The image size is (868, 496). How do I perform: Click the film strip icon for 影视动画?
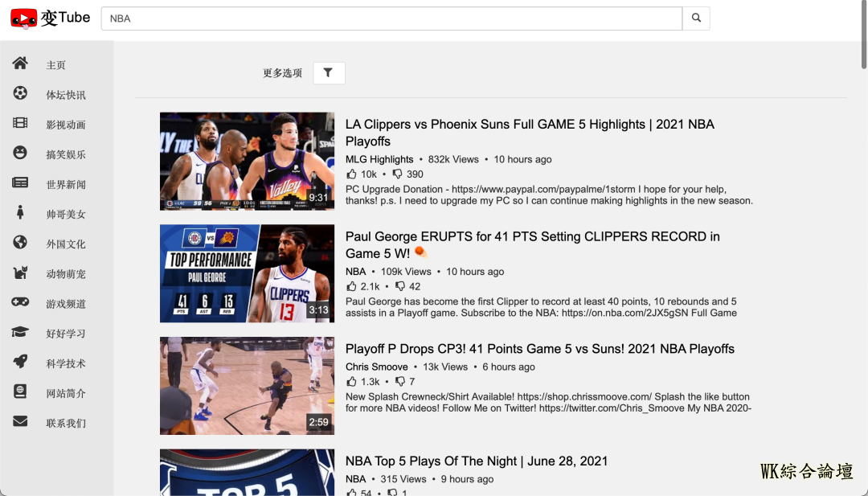point(20,123)
